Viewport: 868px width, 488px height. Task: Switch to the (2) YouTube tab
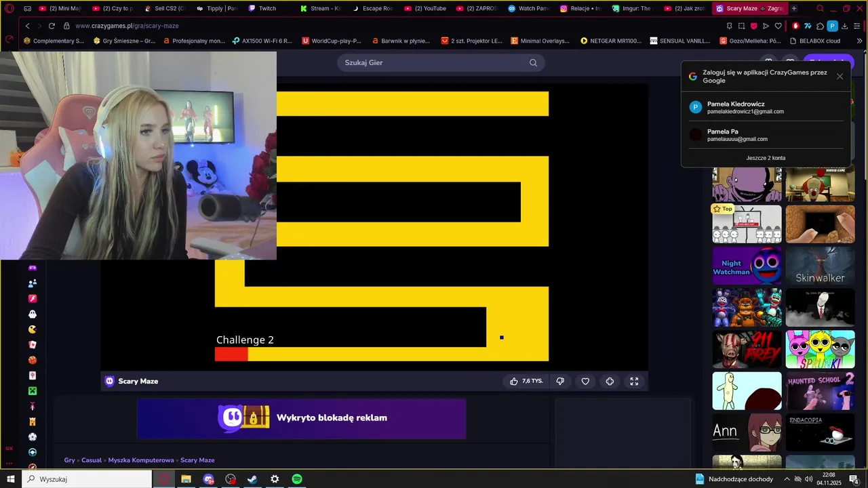click(425, 8)
